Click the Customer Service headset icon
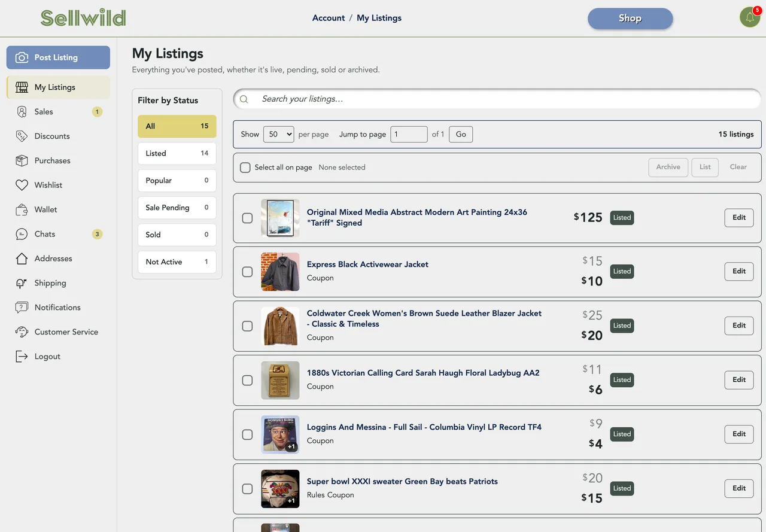This screenshot has width=766, height=532. coord(22,332)
